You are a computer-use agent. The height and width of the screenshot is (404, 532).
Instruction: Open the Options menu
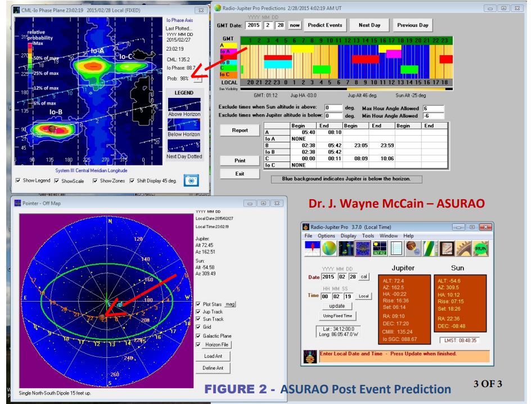pyautogui.click(x=326, y=236)
